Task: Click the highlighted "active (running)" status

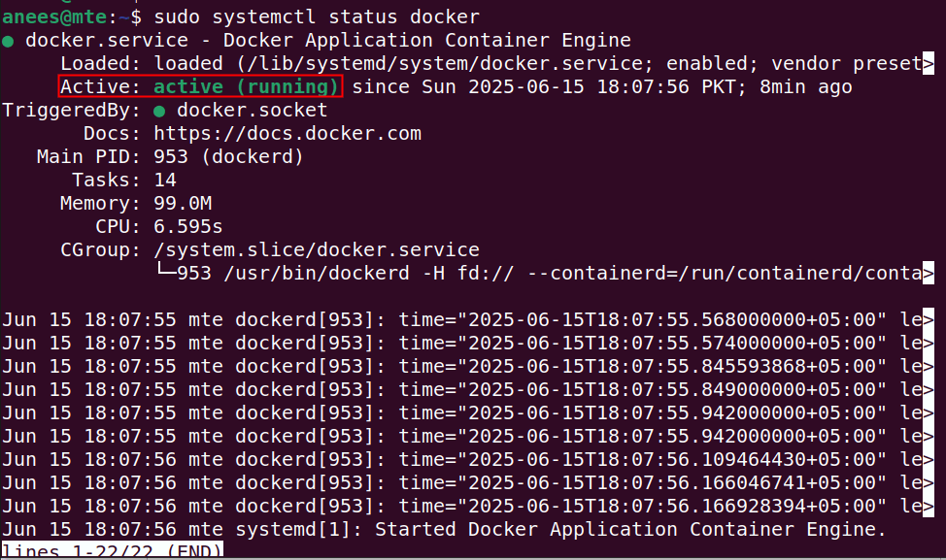Action: [x=247, y=87]
